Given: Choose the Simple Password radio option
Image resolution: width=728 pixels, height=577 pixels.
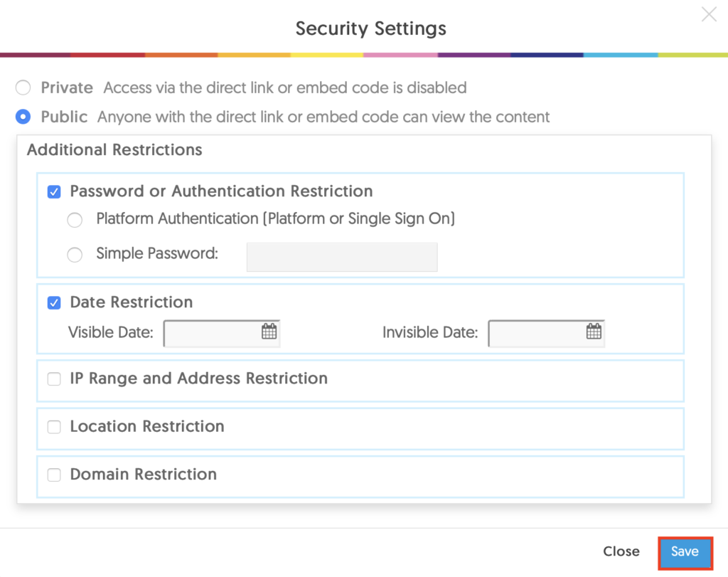Looking at the screenshot, I should click(75, 255).
